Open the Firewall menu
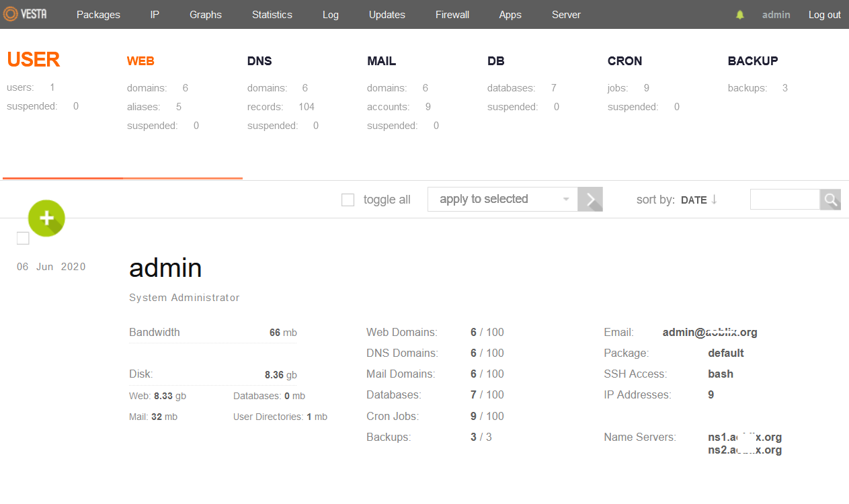The image size is (849, 504). tap(452, 14)
